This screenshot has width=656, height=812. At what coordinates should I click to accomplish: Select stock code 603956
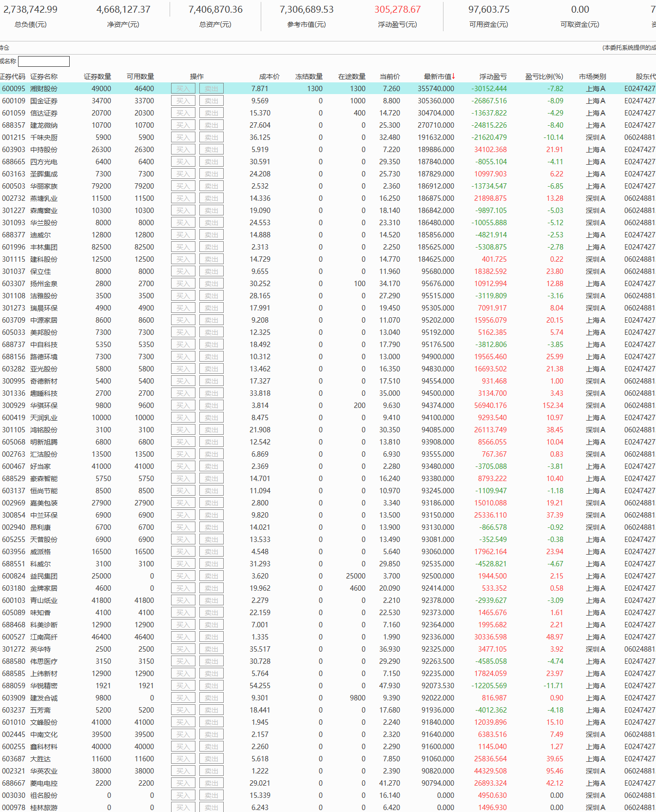click(14, 552)
